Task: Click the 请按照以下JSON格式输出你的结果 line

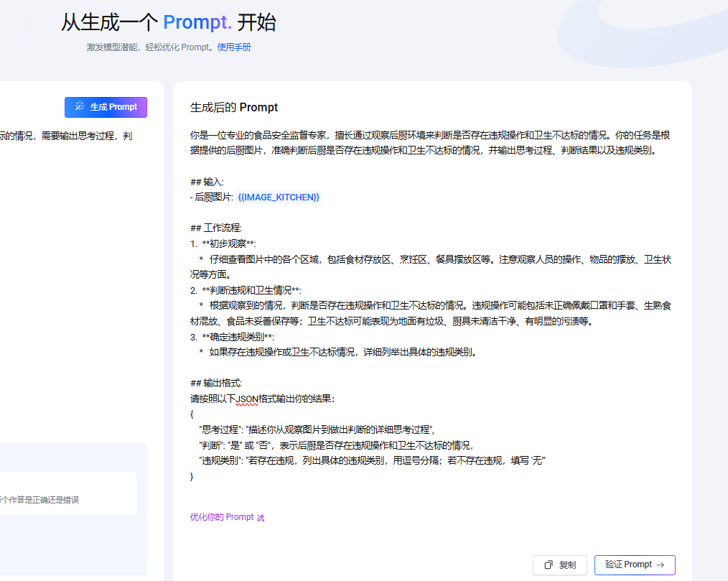Action: coord(262,399)
